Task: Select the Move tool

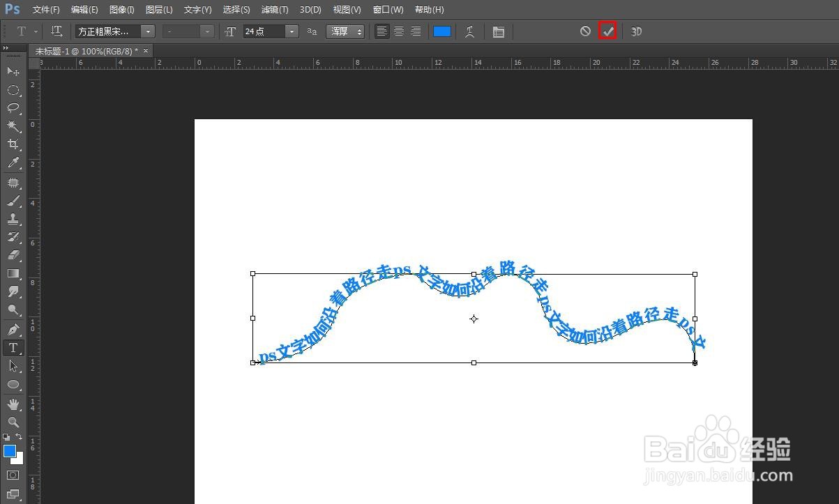Action: pos(13,71)
